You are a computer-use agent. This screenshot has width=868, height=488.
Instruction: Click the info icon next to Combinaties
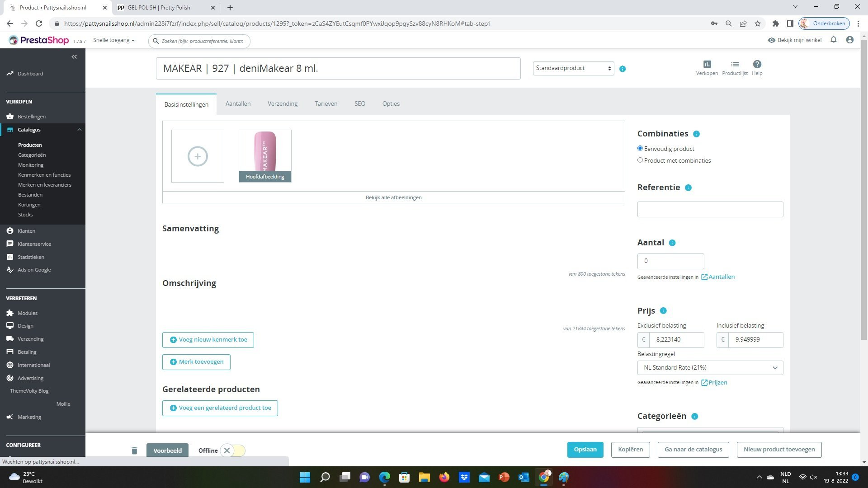coord(696,134)
